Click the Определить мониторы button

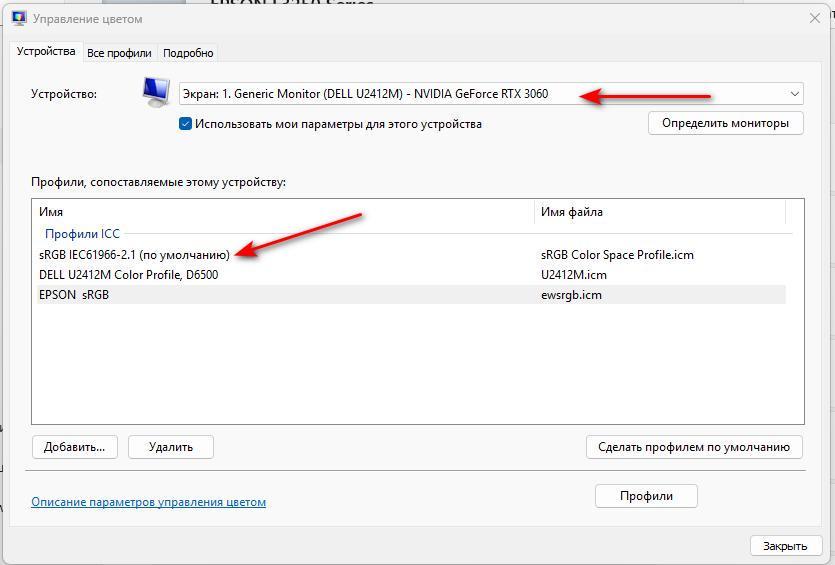(725, 123)
